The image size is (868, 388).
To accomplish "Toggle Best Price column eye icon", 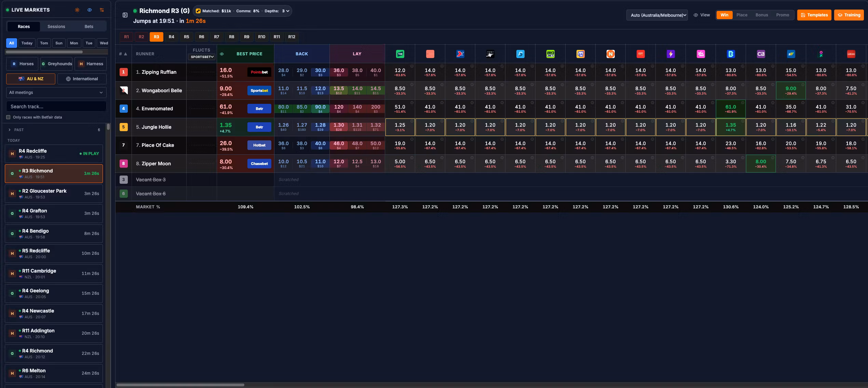I will click(x=222, y=54).
